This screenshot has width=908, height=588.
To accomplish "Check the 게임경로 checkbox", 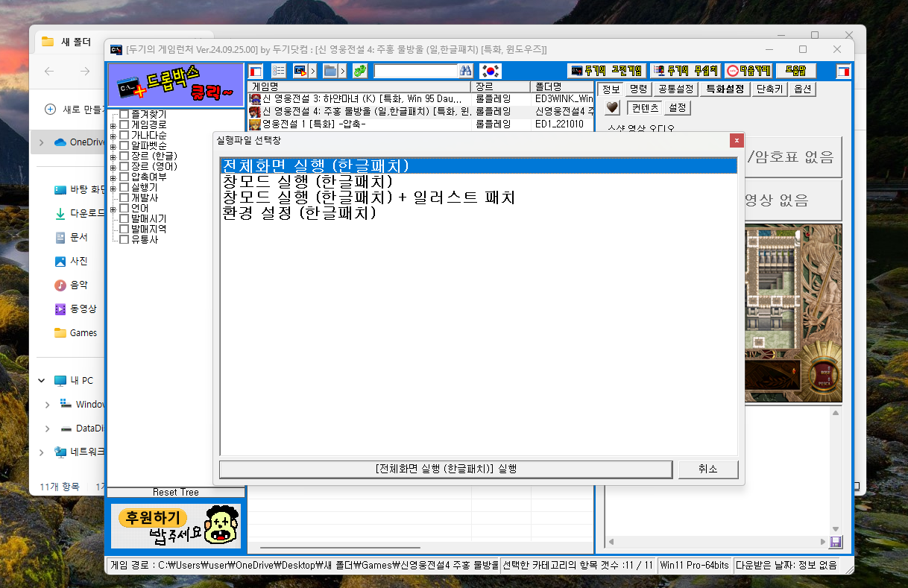I will (x=124, y=124).
